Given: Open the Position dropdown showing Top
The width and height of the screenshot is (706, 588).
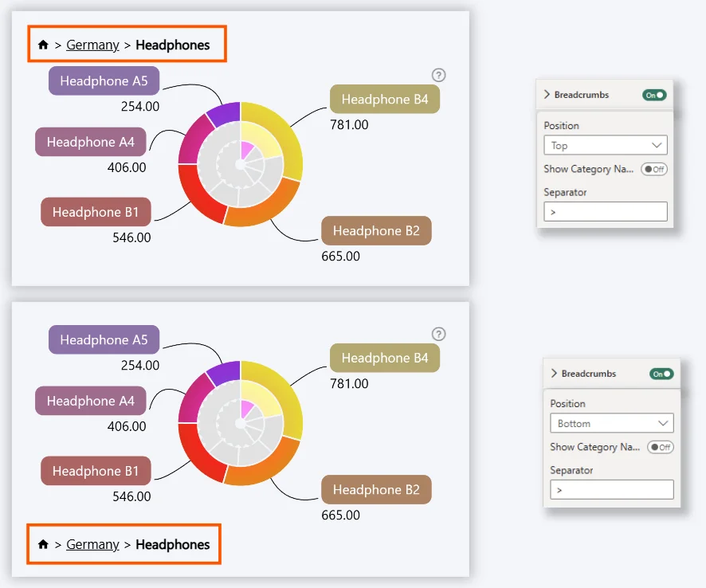Looking at the screenshot, I should click(x=606, y=145).
